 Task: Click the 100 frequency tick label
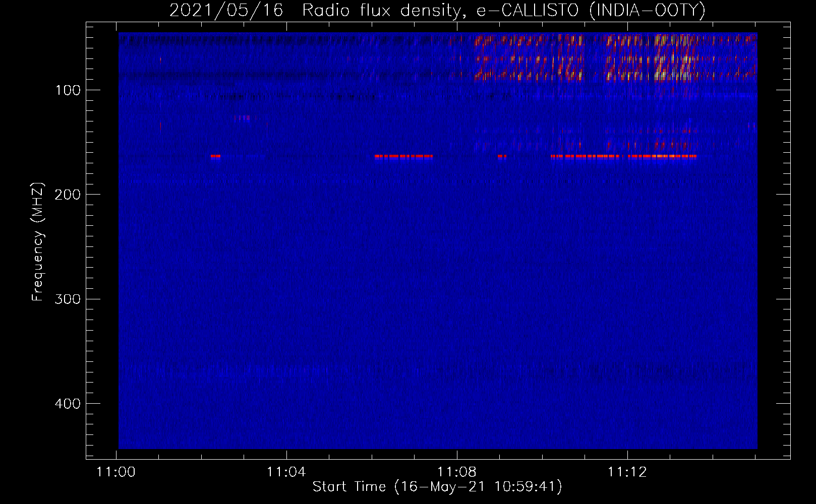(68, 90)
